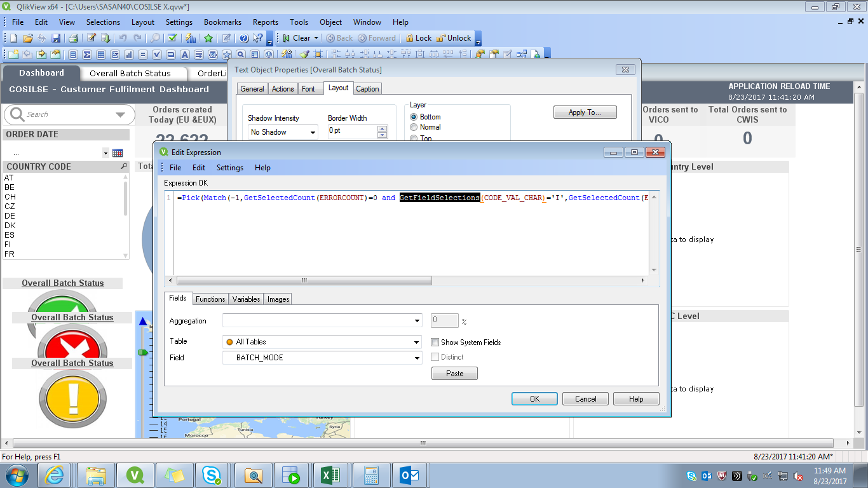868x488 pixels.
Task: Click the expression editor horizontal scrollbar
Action: pos(304,280)
